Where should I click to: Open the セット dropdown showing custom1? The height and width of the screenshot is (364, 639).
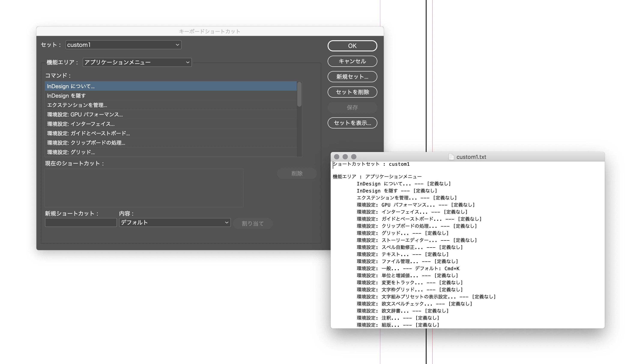pos(123,45)
